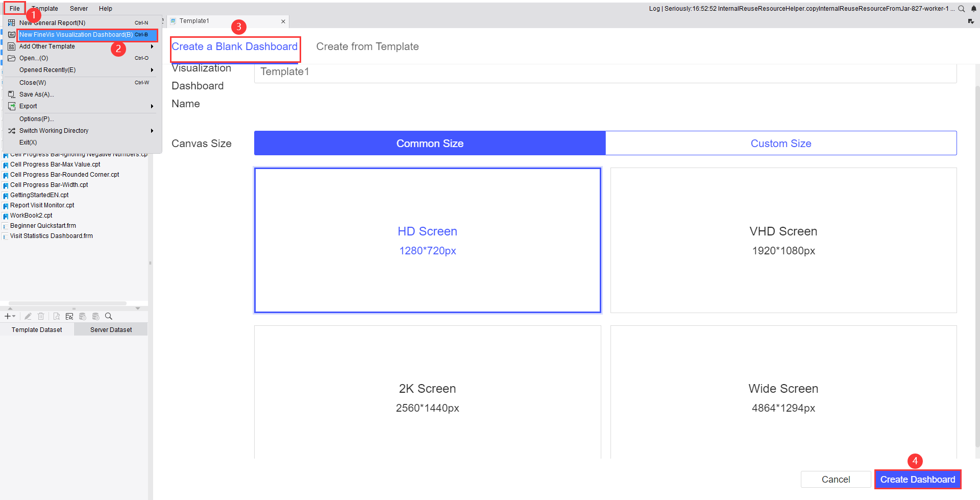This screenshot has height=500, width=980.
Task: Preview dataset with the document-magnifier icon
Action: click(x=56, y=316)
